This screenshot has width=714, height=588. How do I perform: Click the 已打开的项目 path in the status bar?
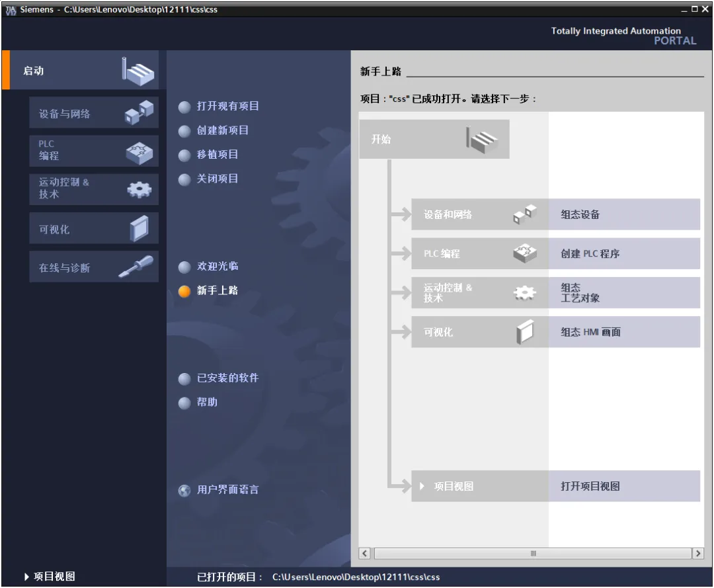[356, 577]
